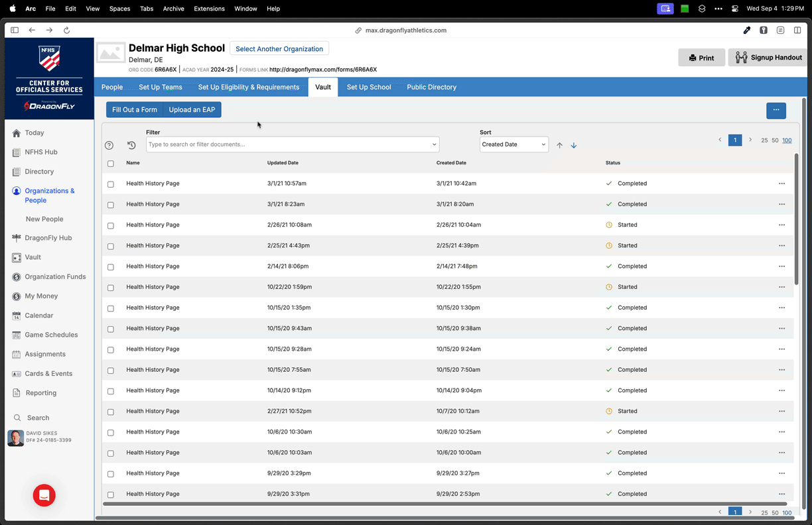Toggle the select-all checkbox in header
Viewport: 812px width, 525px height.
pyautogui.click(x=111, y=163)
